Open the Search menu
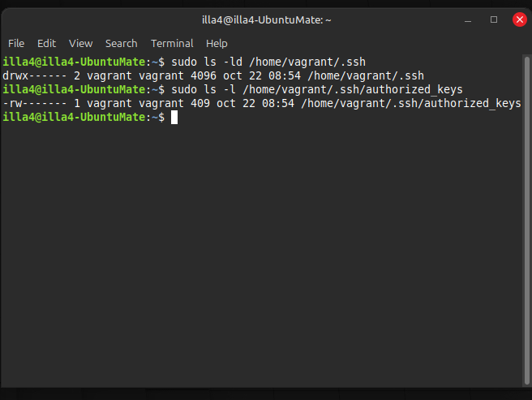This screenshot has height=400, width=532. 121,43
